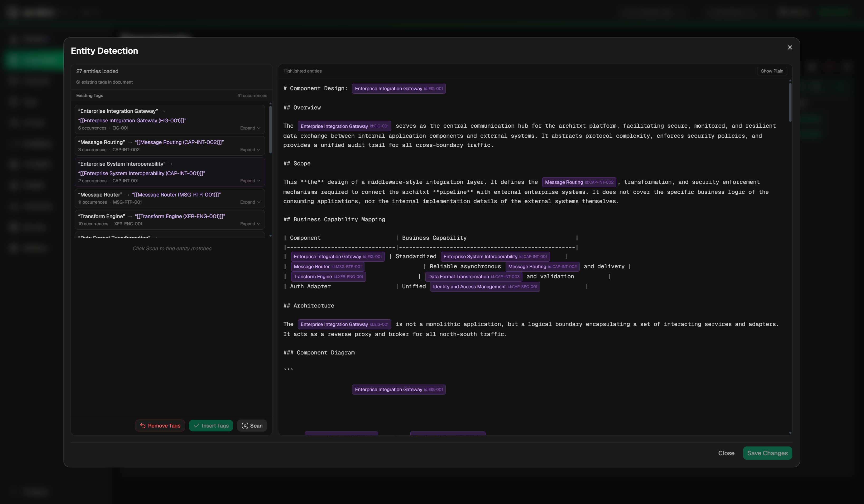864x504 pixels.
Task: Click the Transform Engine id:XFR-ENG-001 tag in the table
Action: [328, 276]
